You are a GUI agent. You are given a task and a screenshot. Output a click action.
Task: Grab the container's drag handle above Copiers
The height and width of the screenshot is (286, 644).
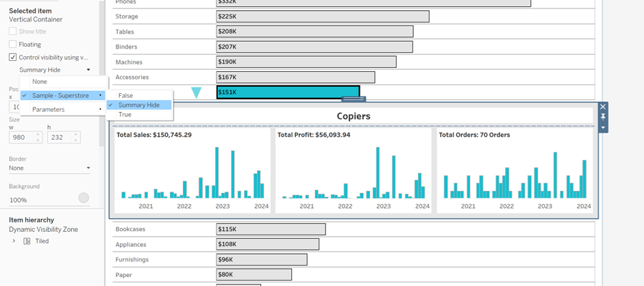(x=354, y=99)
